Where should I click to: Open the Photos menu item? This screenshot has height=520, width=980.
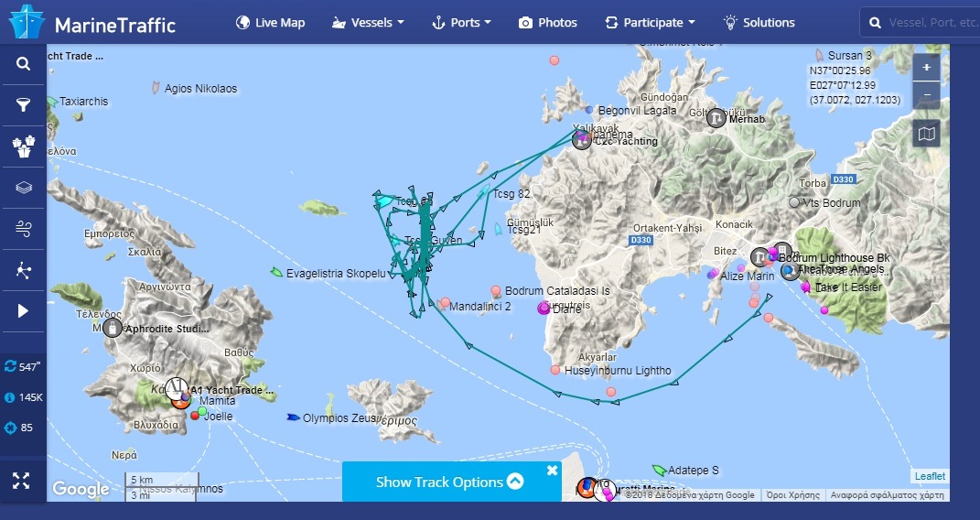click(547, 23)
